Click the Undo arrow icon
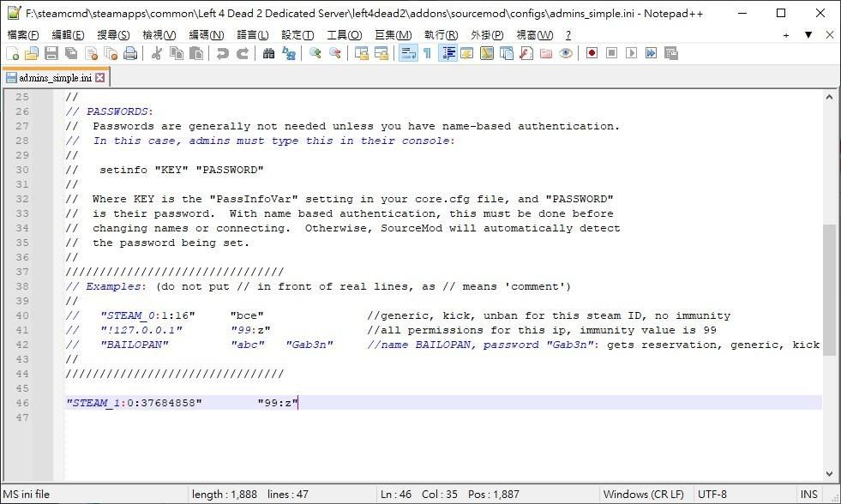The image size is (841, 504). click(223, 53)
